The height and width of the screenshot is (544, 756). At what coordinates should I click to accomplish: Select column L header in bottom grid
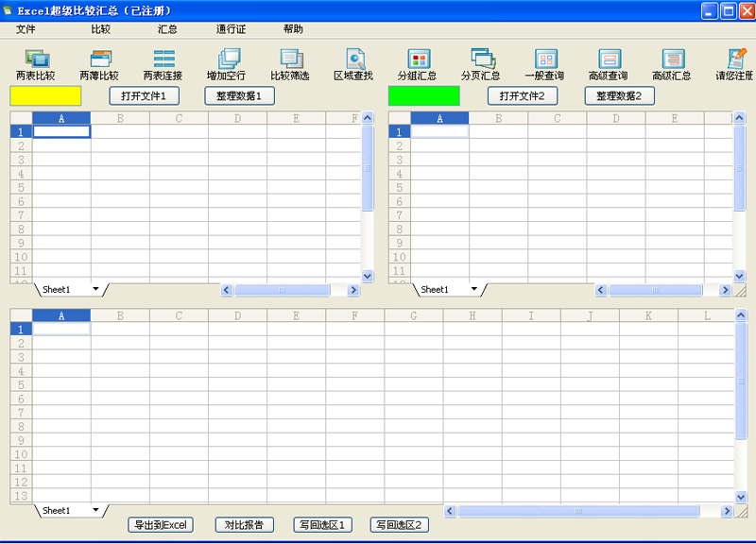tap(707, 315)
